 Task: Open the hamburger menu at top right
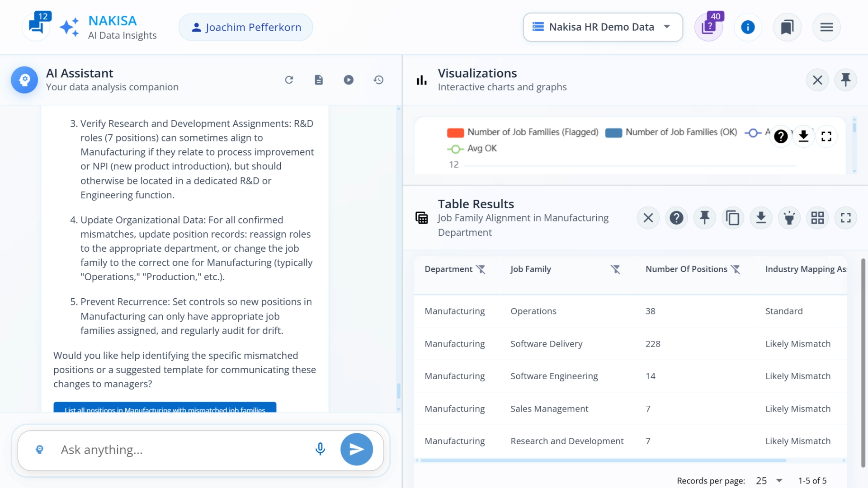(826, 27)
